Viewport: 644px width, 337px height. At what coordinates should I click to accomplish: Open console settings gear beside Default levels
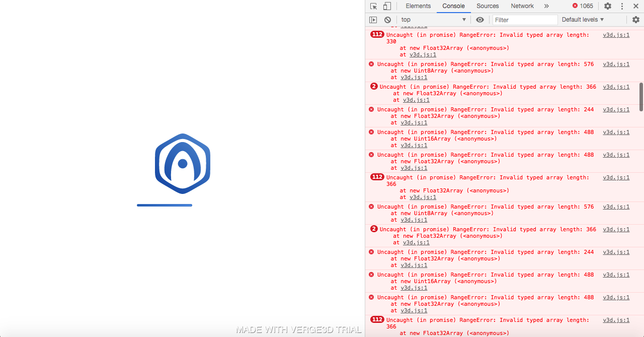[x=636, y=20]
